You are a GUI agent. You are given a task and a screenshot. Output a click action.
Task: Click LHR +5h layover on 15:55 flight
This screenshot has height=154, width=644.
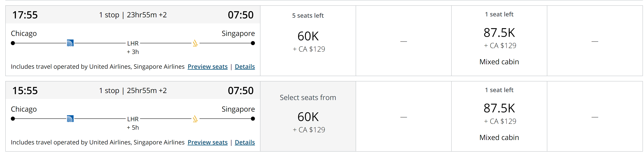click(x=133, y=123)
